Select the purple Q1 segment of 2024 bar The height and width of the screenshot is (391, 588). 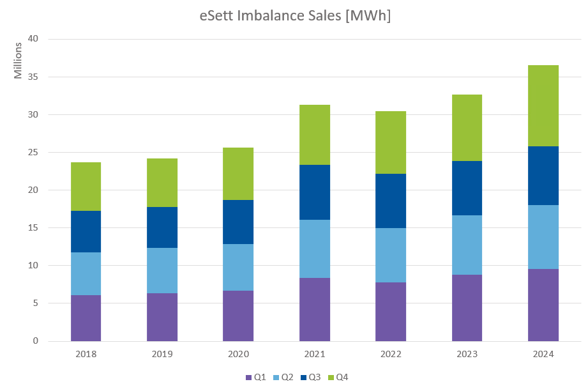[543, 305]
